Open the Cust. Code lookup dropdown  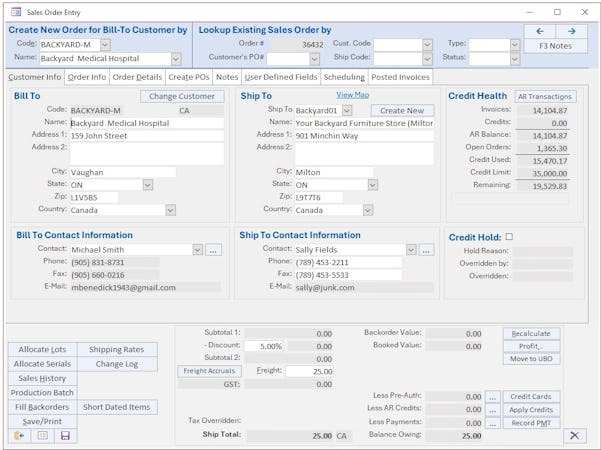(427, 45)
